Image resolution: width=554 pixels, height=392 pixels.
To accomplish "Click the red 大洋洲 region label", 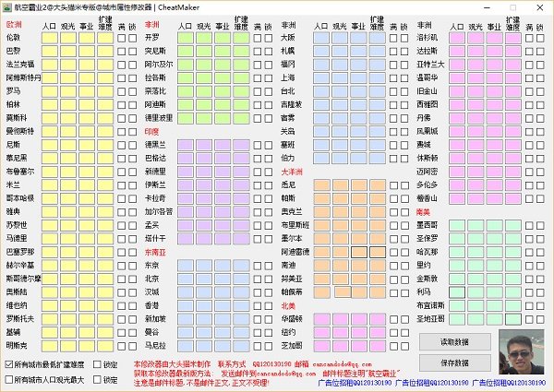I will 292,172.
